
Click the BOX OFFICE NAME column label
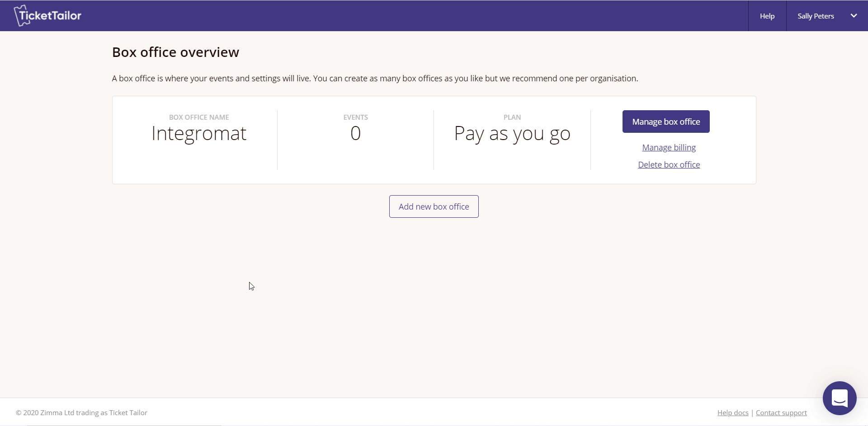click(x=199, y=117)
